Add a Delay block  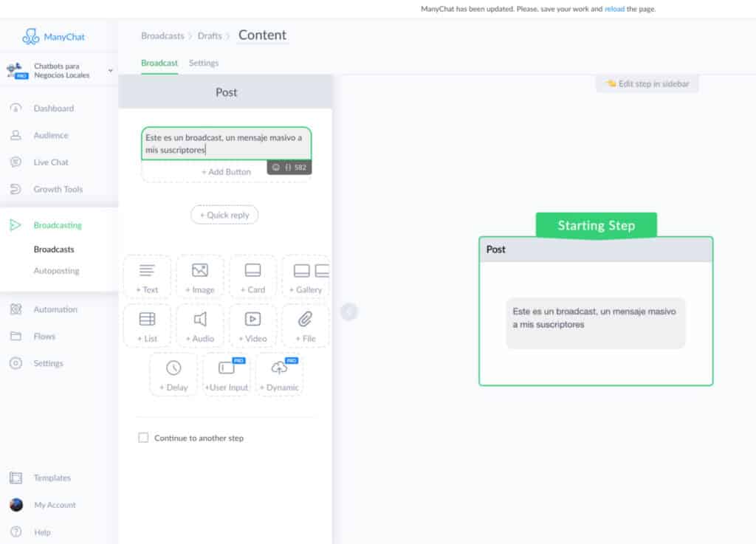pos(173,374)
